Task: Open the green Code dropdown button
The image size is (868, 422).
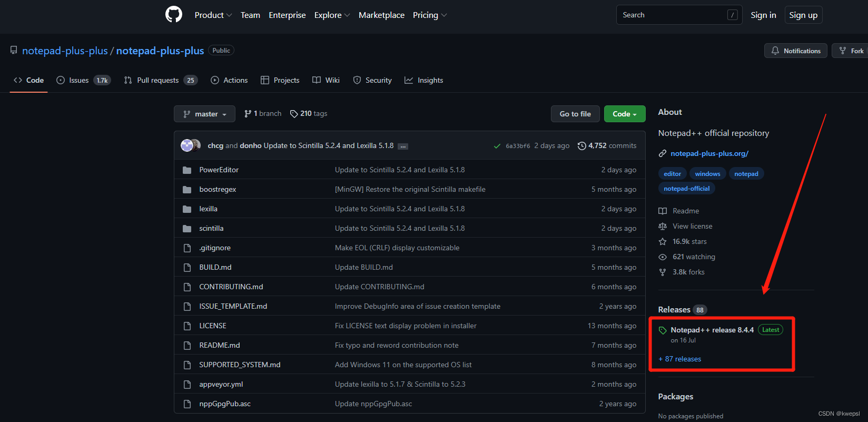Action: click(625, 114)
